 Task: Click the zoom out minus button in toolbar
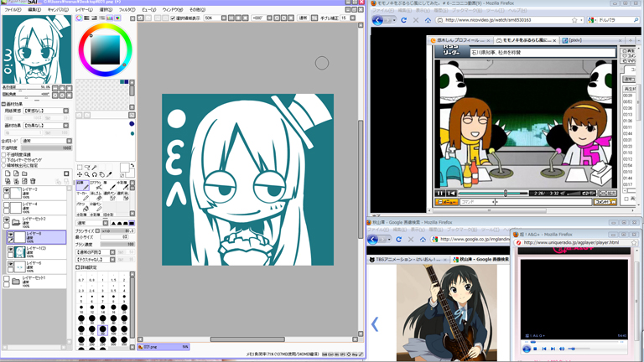coord(231,18)
